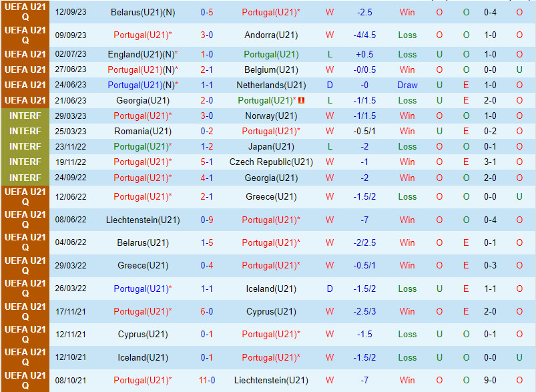This screenshot has height=392, width=536.
Task: Open Iceland(U21) in the 12/10/21 match
Action: [142, 357]
